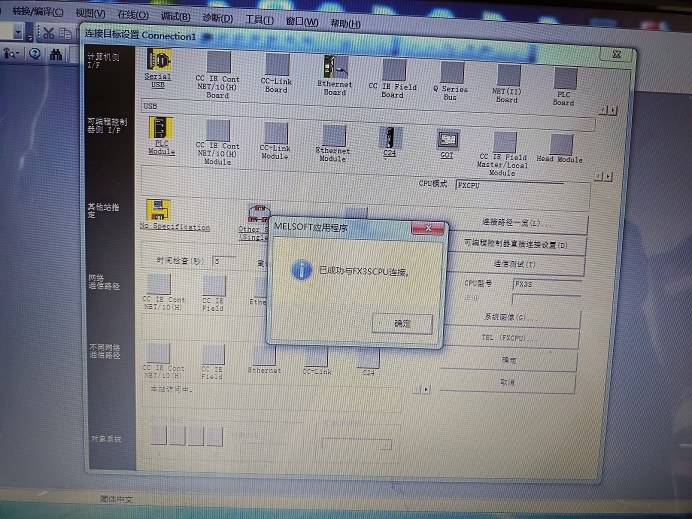Click 通信测试(T) communication test button
692x519 pixels.
pyautogui.click(x=514, y=264)
